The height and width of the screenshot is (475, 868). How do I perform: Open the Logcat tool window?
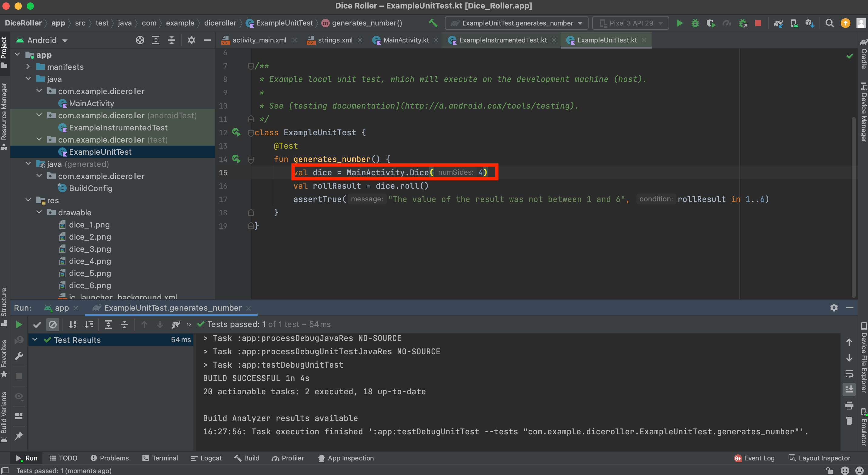tap(207, 458)
